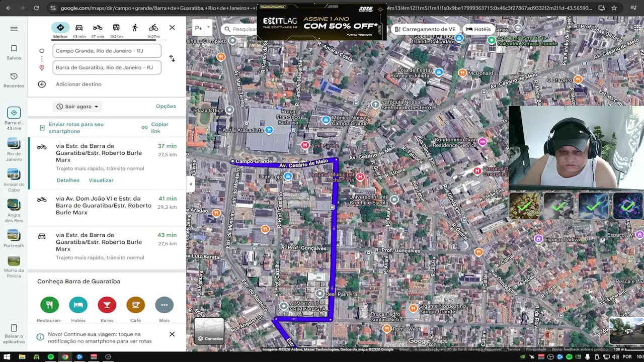Edit the Campo Grande origin field

(x=107, y=51)
